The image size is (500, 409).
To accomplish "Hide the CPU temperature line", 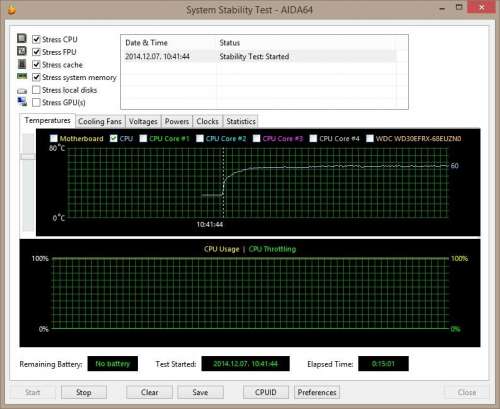I will coord(114,138).
